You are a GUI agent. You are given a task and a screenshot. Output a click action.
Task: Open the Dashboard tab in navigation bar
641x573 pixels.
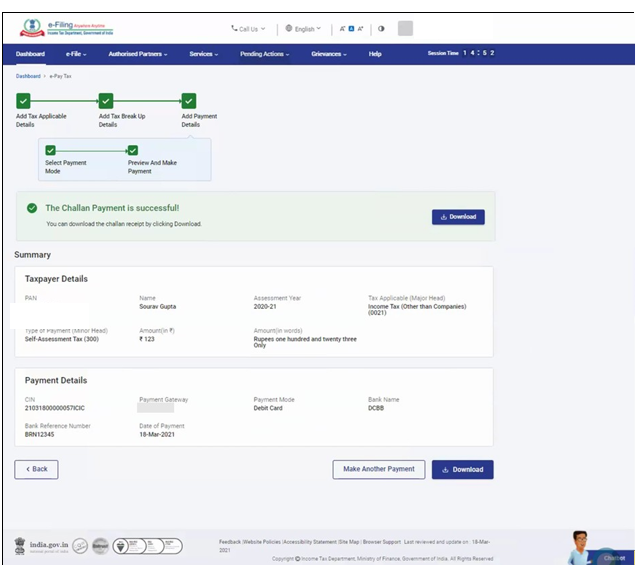30,54
